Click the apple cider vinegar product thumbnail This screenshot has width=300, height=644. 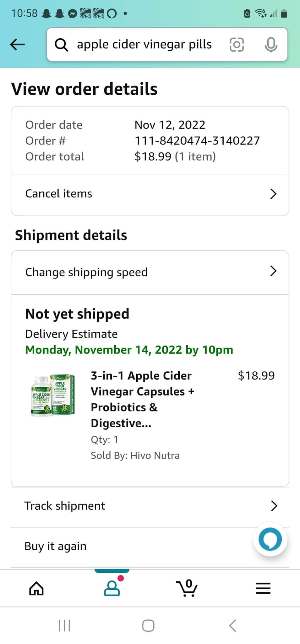click(x=52, y=396)
